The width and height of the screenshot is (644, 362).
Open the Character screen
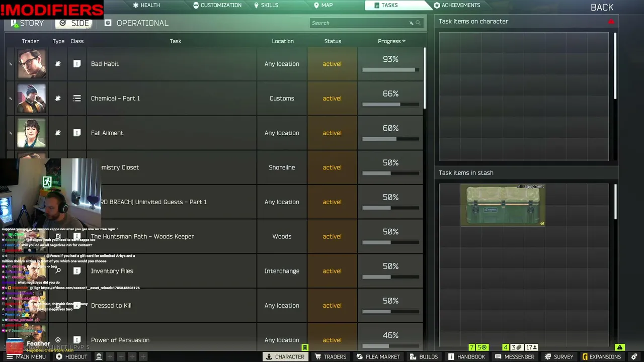pyautogui.click(x=285, y=356)
